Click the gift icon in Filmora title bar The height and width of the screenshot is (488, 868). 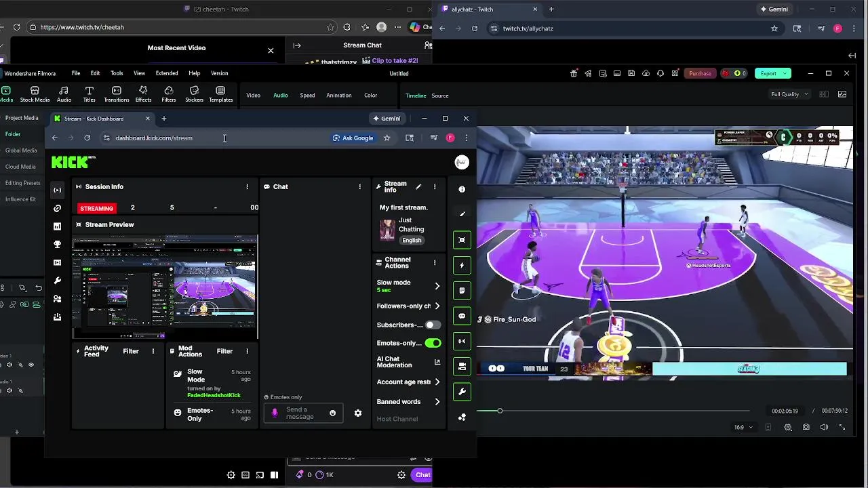click(x=574, y=73)
